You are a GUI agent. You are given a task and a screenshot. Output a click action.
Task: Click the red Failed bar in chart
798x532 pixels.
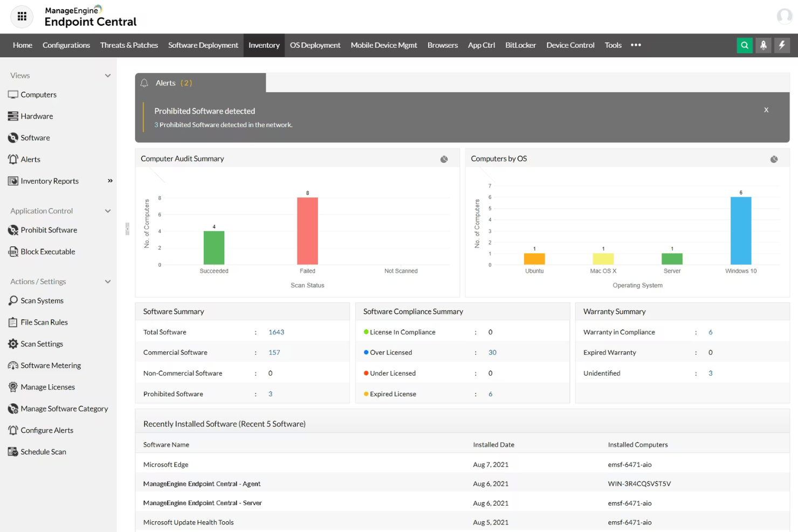coord(307,231)
